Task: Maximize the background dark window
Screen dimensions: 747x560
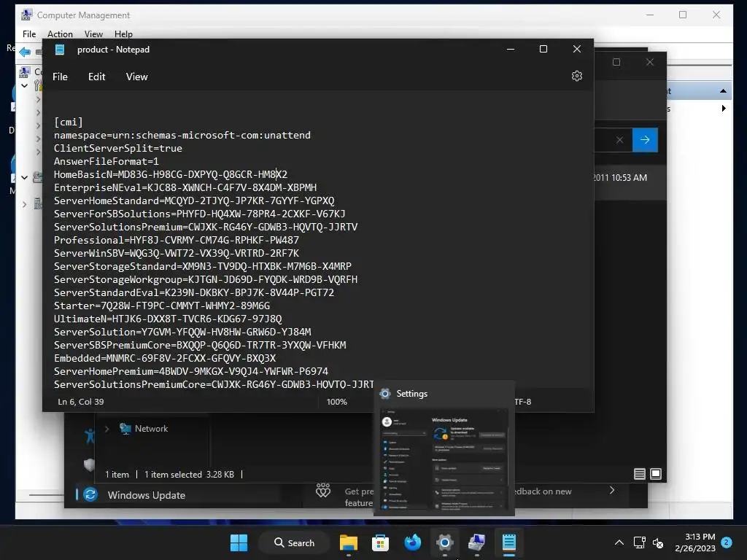Action: [616, 63]
